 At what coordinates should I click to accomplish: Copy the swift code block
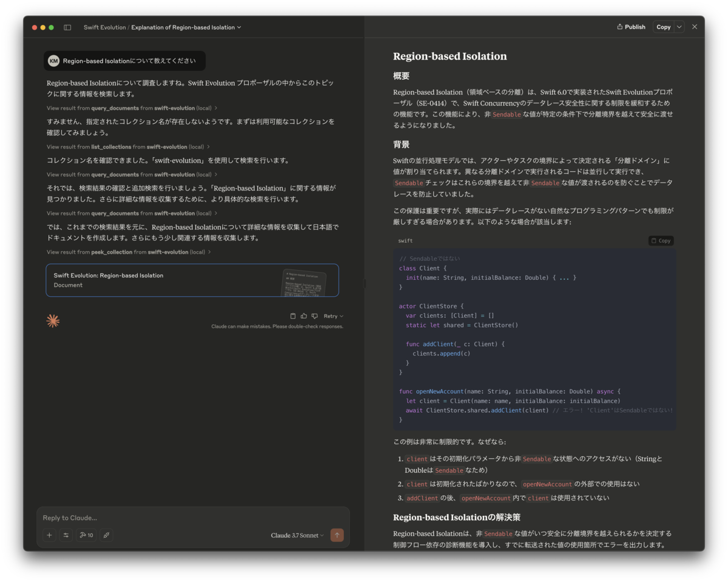coord(661,241)
